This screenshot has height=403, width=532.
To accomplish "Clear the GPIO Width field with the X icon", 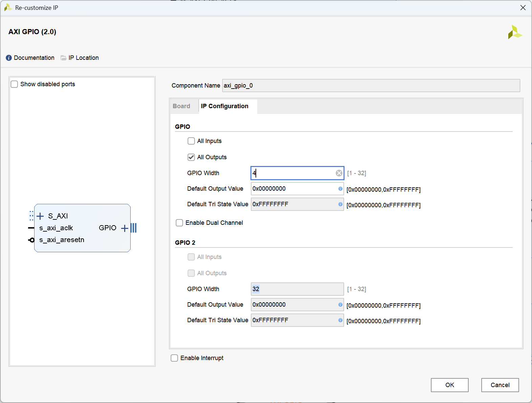I will (339, 173).
